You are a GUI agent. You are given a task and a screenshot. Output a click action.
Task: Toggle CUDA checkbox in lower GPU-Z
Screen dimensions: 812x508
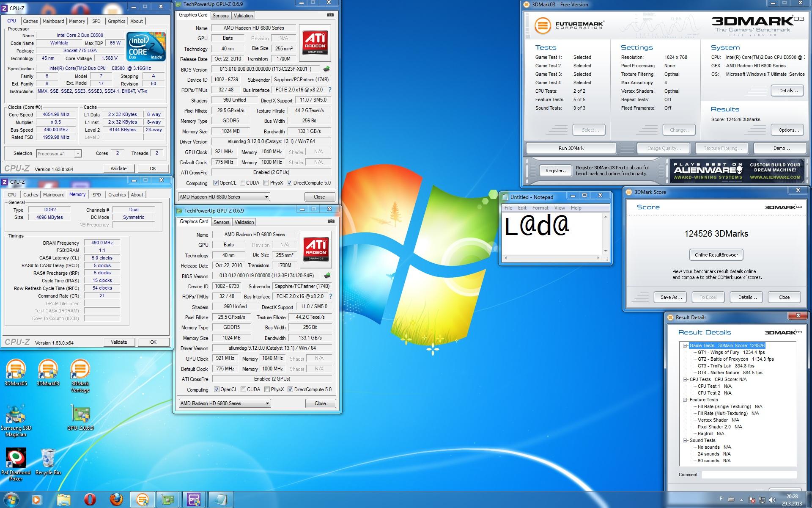(243, 389)
